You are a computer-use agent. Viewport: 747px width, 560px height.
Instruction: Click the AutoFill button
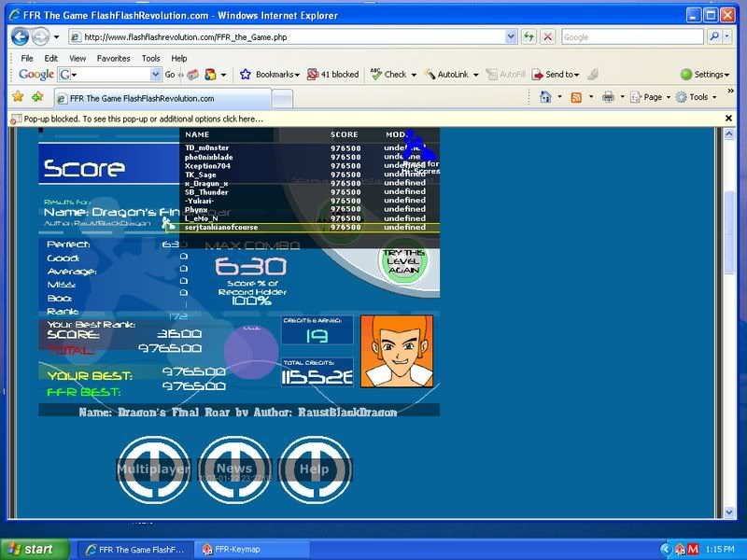click(x=505, y=75)
